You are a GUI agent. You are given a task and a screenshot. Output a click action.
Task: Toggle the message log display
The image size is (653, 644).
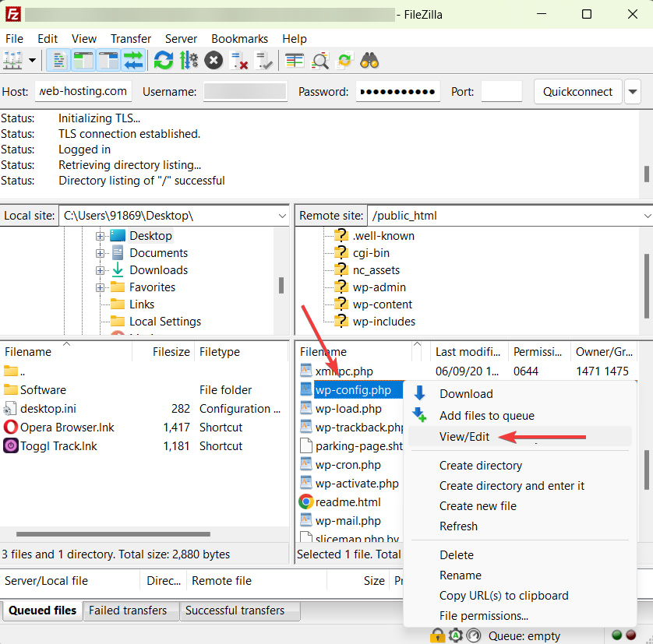(58, 60)
